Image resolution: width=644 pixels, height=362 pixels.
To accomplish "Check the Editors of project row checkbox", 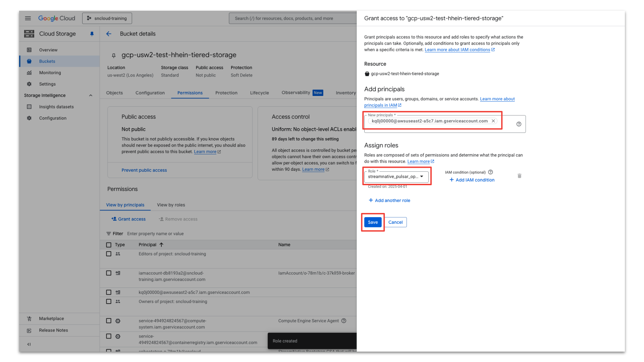I will tap(108, 254).
